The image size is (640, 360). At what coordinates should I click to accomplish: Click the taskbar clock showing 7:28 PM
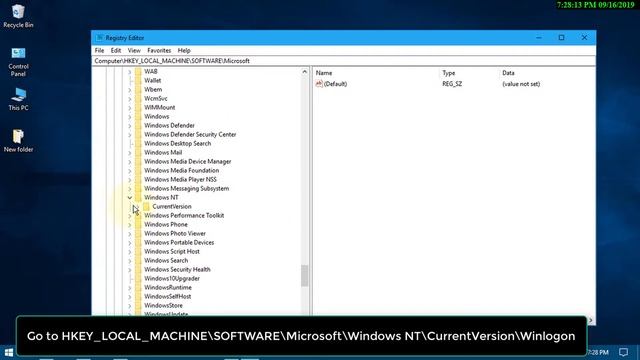coord(598,352)
